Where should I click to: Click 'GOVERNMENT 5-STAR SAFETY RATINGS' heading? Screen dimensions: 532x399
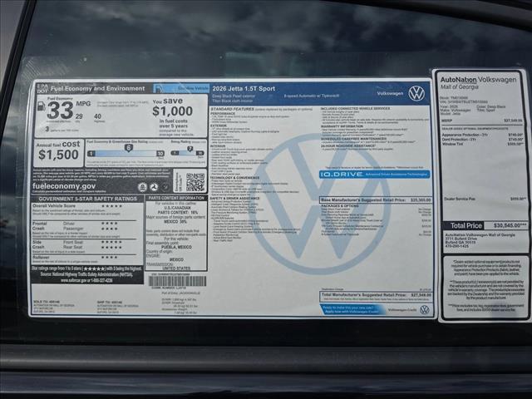pyautogui.click(x=87, y=199)
